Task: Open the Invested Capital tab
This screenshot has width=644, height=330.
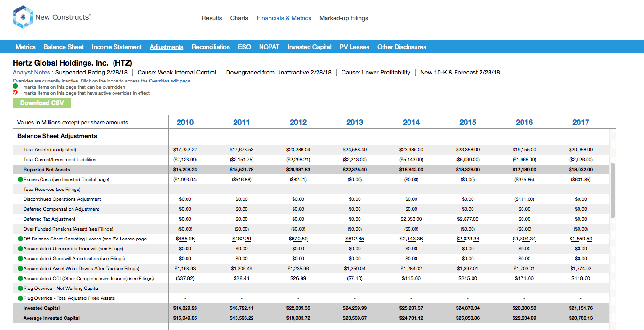Action: click(x=310, y=47)
